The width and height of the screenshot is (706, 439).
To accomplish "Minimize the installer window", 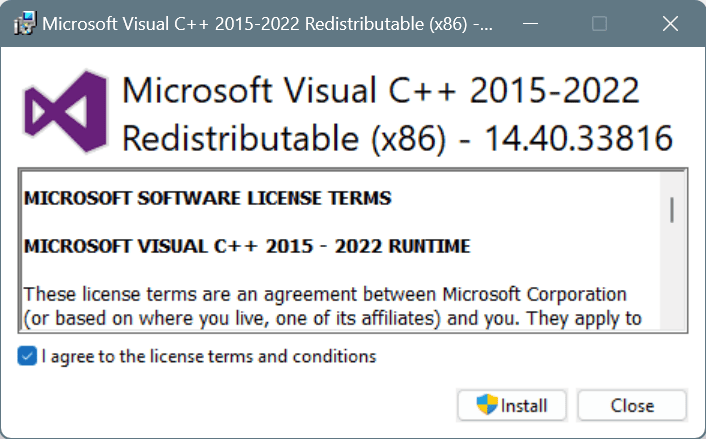I will [530, 23].
